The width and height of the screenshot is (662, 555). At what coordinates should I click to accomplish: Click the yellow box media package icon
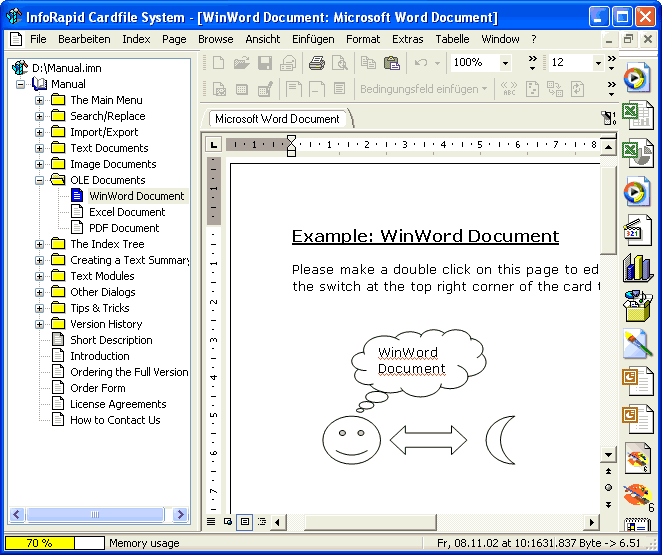coord(638,306)
